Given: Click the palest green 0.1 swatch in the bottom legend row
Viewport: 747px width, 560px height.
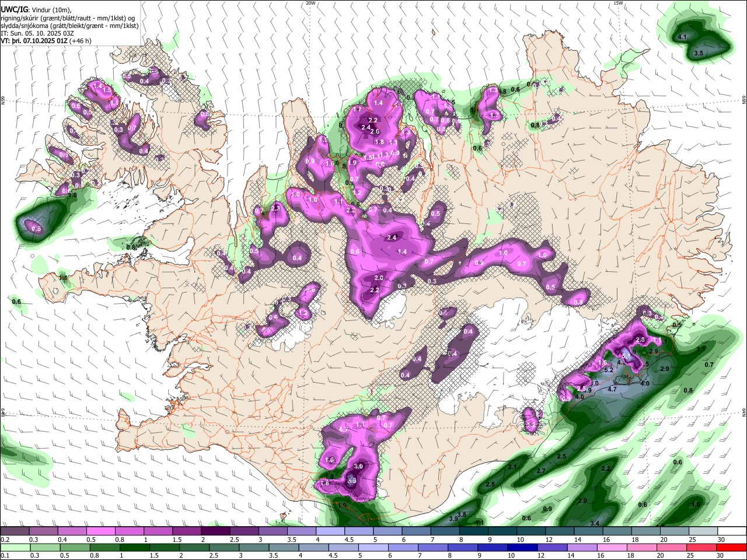Looking at the screenshot, I should (15, 548).
